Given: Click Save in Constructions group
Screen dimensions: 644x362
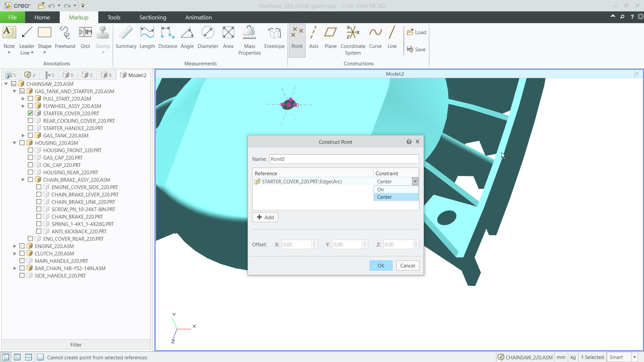Looking at the screenshot, I should (x=416, y=49).
